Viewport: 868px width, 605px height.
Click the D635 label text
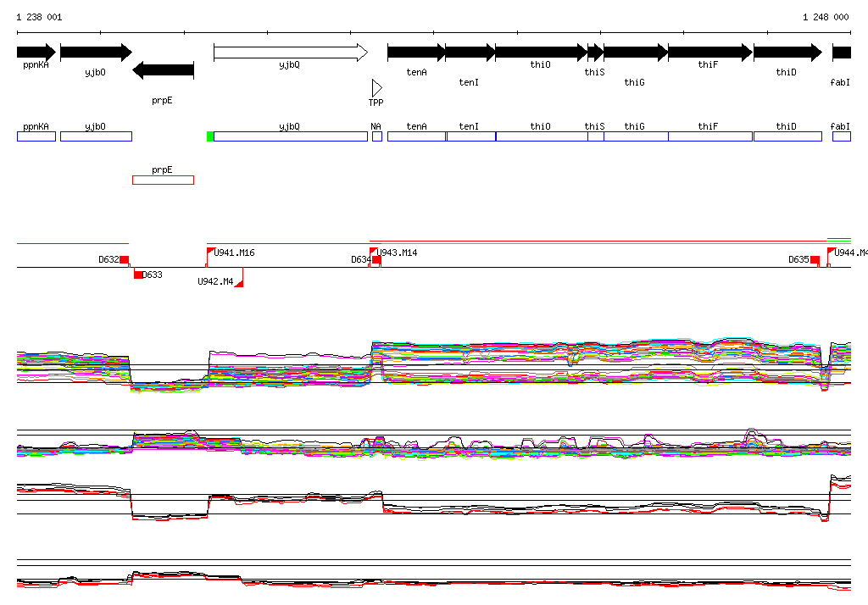pos(798,259)
